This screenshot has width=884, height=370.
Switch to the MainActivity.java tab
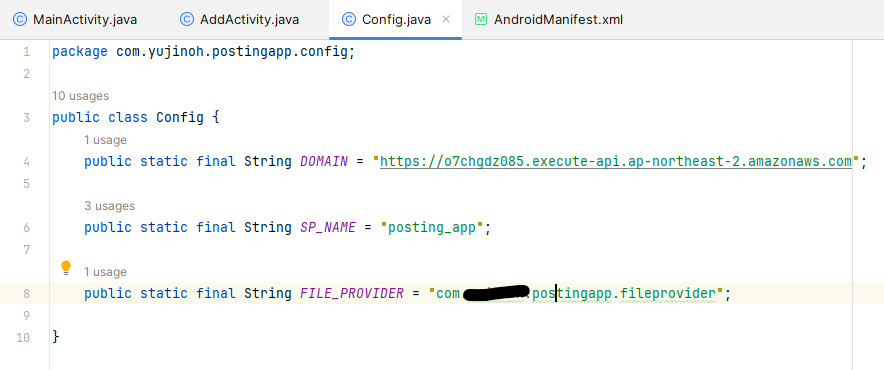tap(76, 20)
